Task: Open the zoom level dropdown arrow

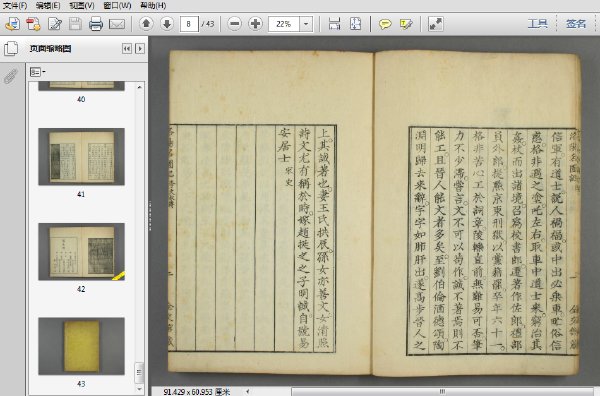Action: [x=306, y=24]
